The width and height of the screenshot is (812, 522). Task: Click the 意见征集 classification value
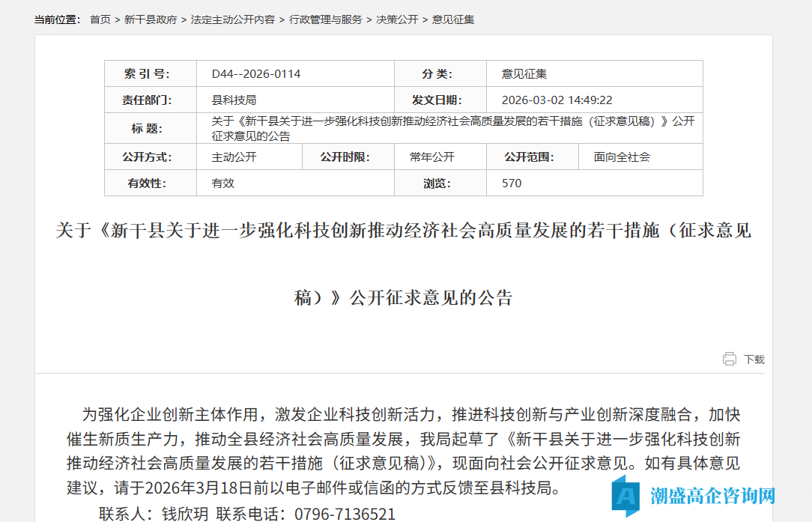(522, 73)
